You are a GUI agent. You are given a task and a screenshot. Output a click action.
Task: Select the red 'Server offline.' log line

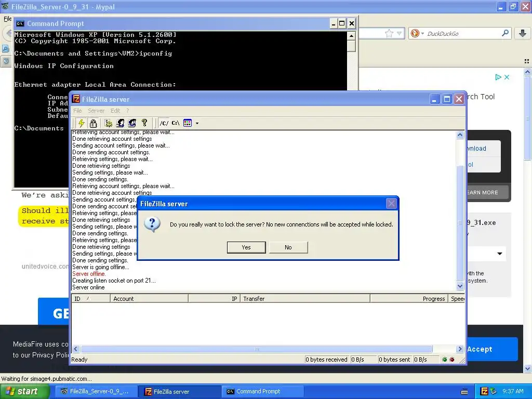click(89, 274)
